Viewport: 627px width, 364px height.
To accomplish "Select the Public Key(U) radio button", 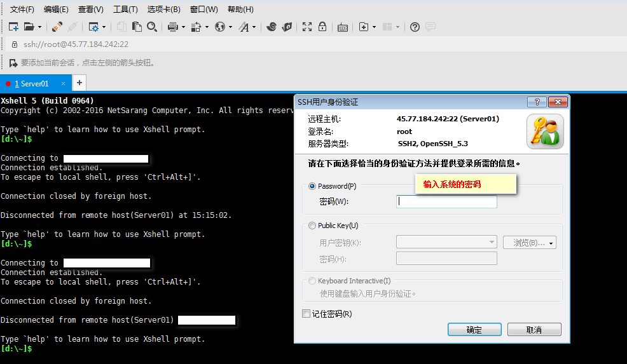I will pyautogui.click(x=312, y=226).
